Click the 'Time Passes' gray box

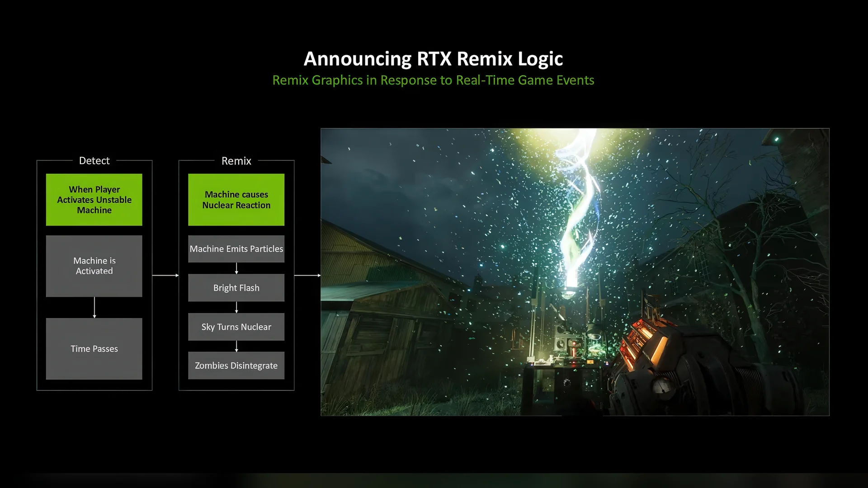tap(94, 349)
